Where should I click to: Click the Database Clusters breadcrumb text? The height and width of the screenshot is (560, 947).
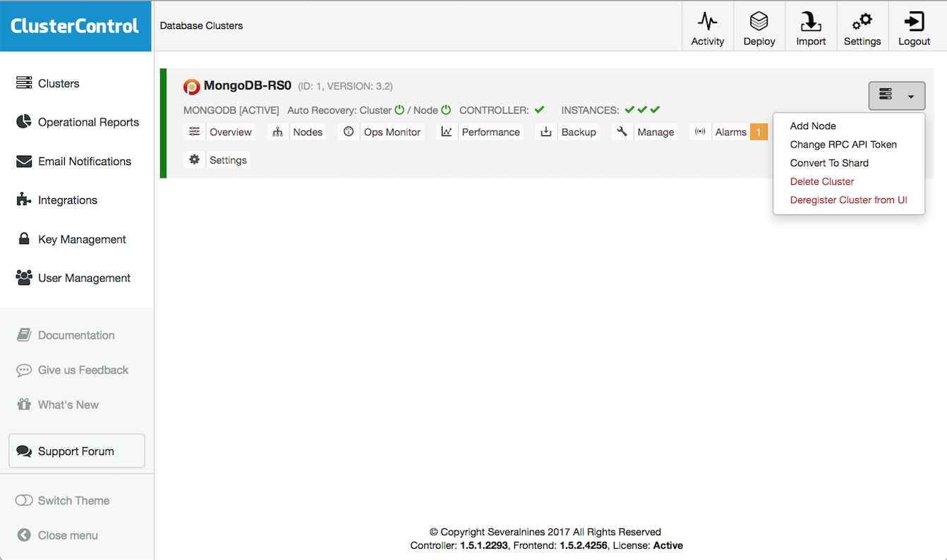[x=201, y=25]
